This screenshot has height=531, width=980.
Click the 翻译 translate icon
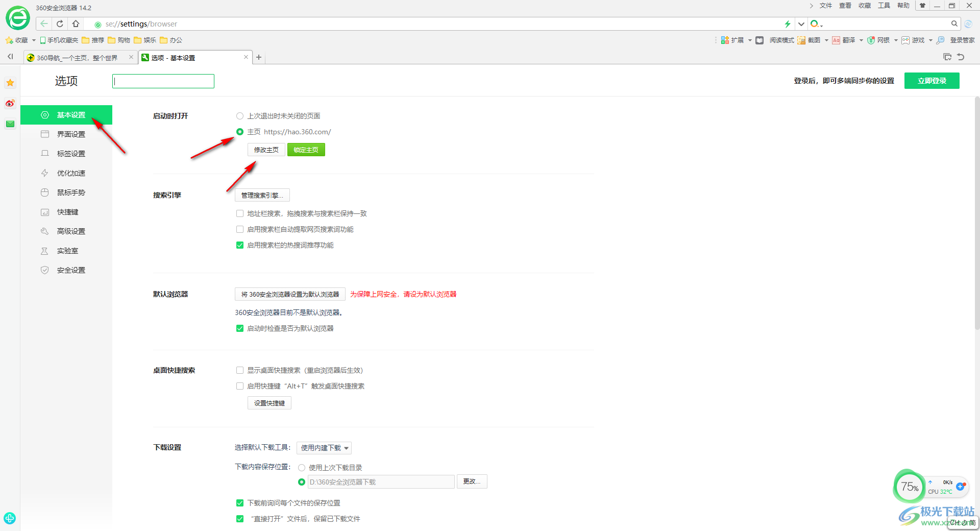tap(836, 40)
